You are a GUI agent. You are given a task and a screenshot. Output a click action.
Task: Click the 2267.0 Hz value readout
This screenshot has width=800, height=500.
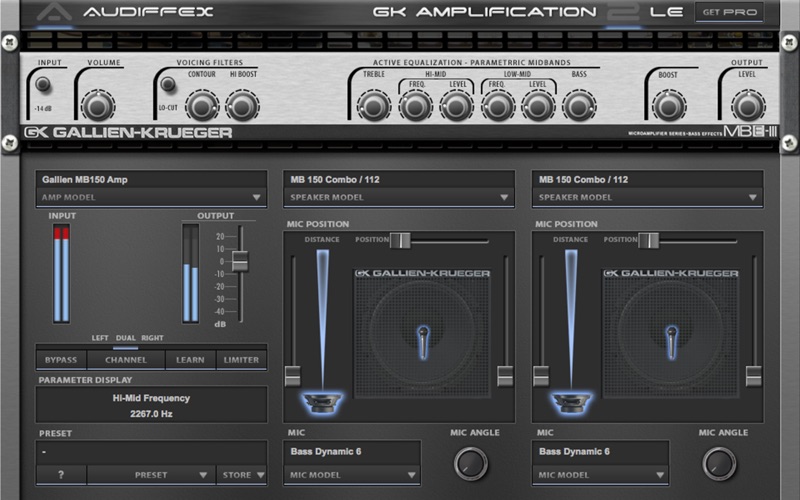(151, 414)
